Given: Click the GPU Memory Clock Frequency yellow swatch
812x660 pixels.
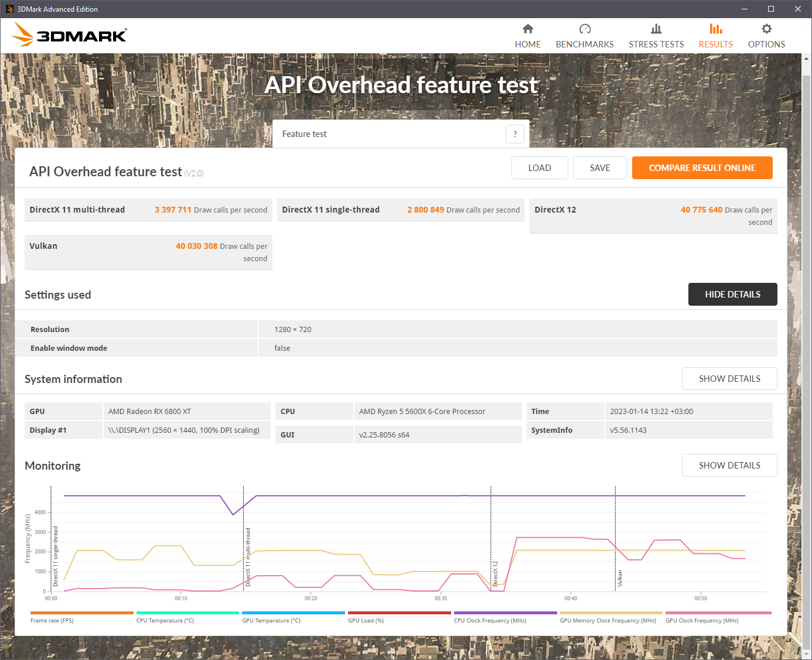Looking at the screenshot, I should pos(611,613).
